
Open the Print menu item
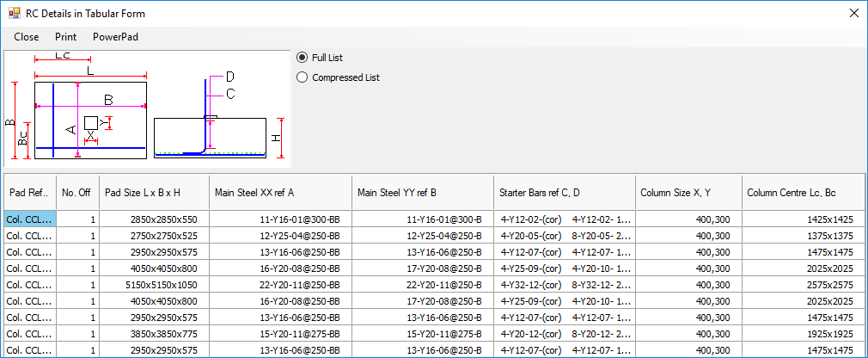click(x=66, y=37)
